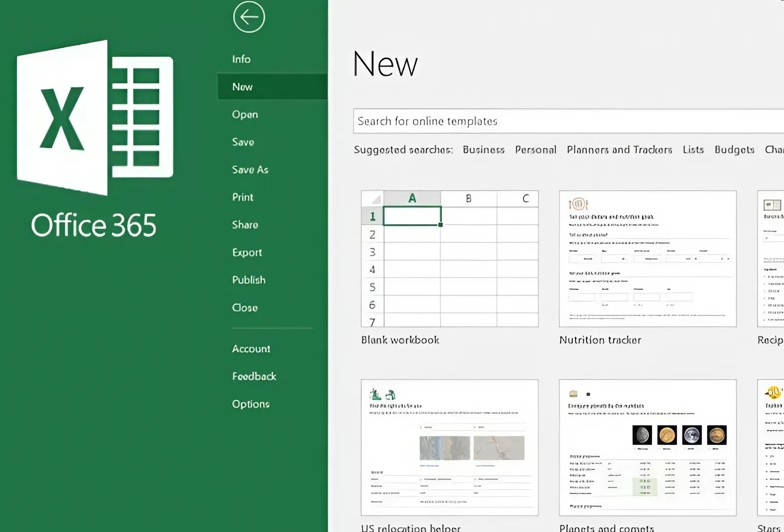The image size is (784, 532).
Task: Click Close in the sidebar menu
Action: [244, 308]
